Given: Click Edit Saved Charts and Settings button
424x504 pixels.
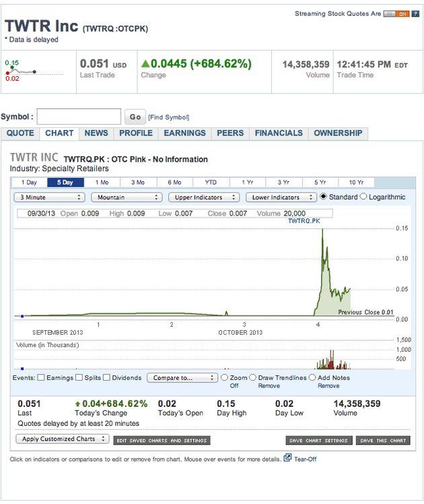Looking at the screenshot, I should point(162,441).
